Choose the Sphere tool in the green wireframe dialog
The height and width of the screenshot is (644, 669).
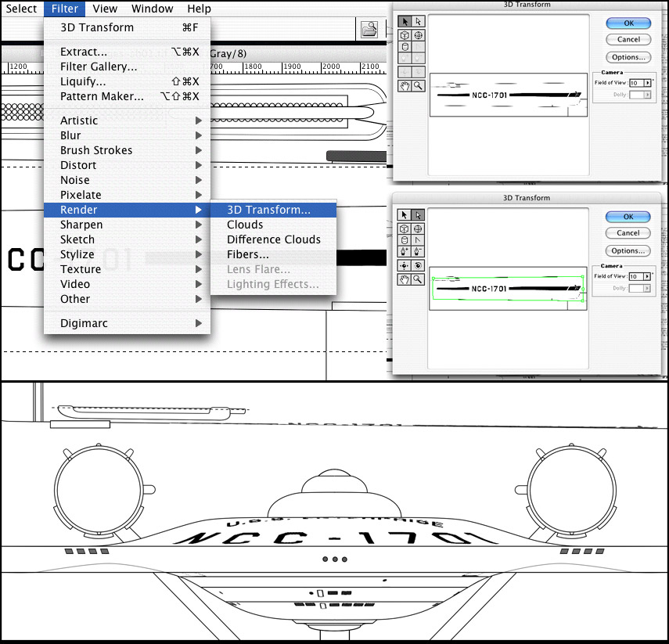(x=418, y=228)
